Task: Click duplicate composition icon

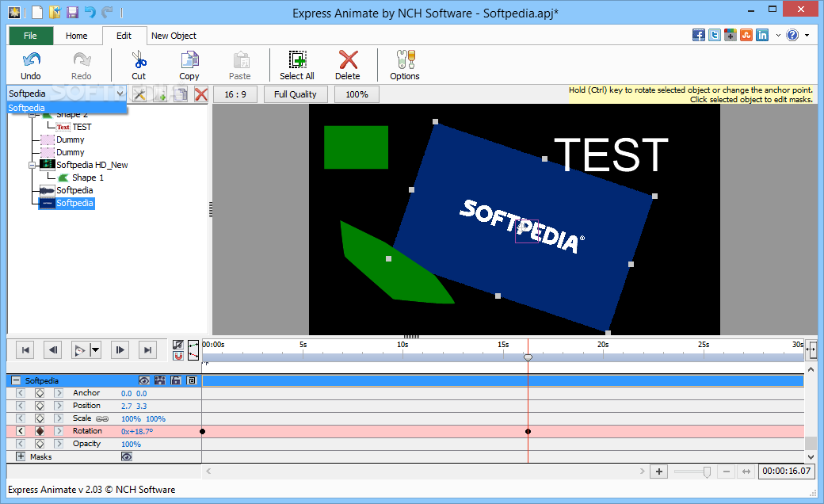Action: pos(181,94)
